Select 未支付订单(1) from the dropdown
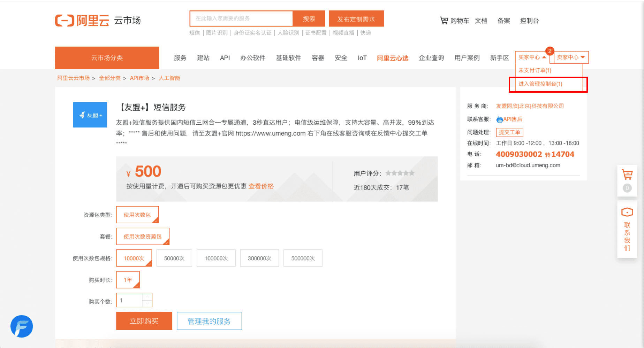The width and height of the screenshot is (644, 348). pyautogui.click(x=535, y=70)
